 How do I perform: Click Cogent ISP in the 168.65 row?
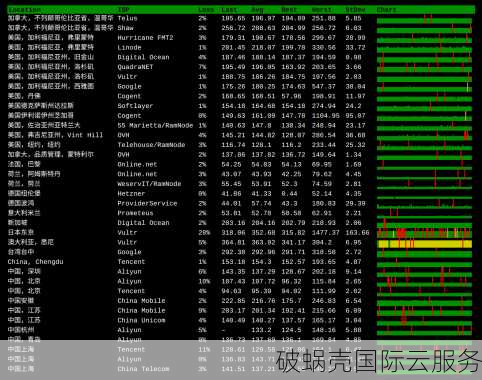129,96
